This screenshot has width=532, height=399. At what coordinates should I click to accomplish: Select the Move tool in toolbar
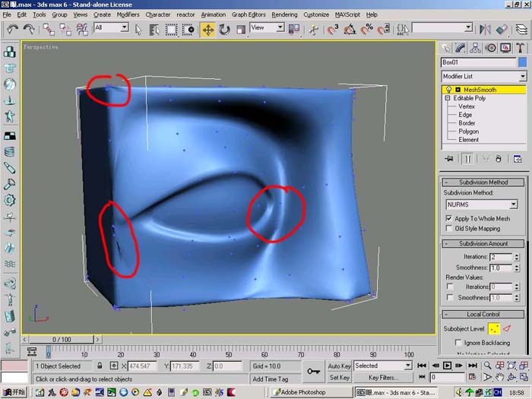207,30
